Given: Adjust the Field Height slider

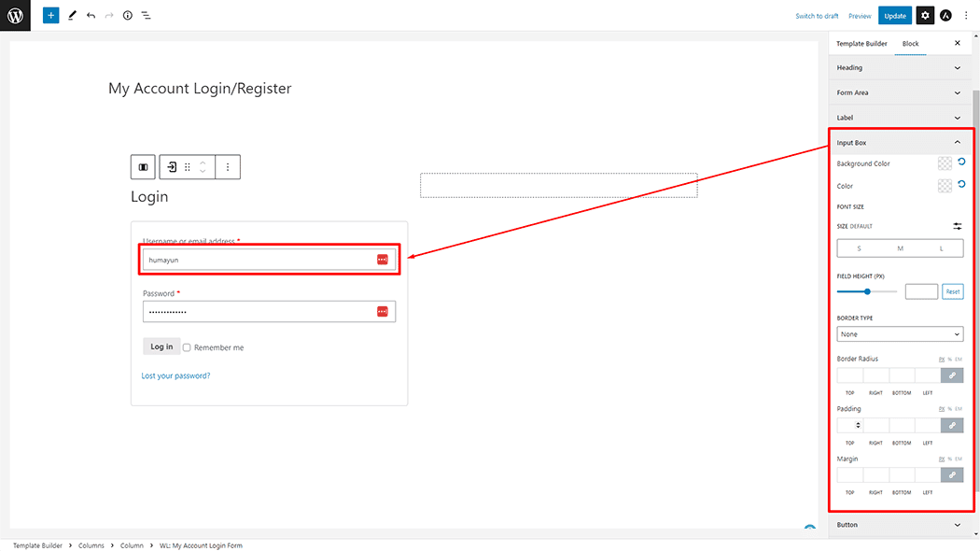Looking at the screenshot, I should point(866,290).
